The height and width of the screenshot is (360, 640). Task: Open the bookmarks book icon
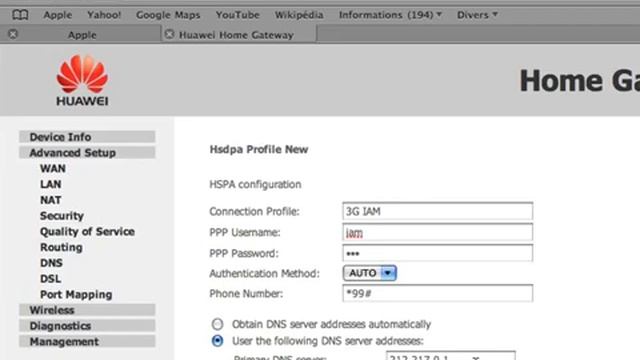20,15
